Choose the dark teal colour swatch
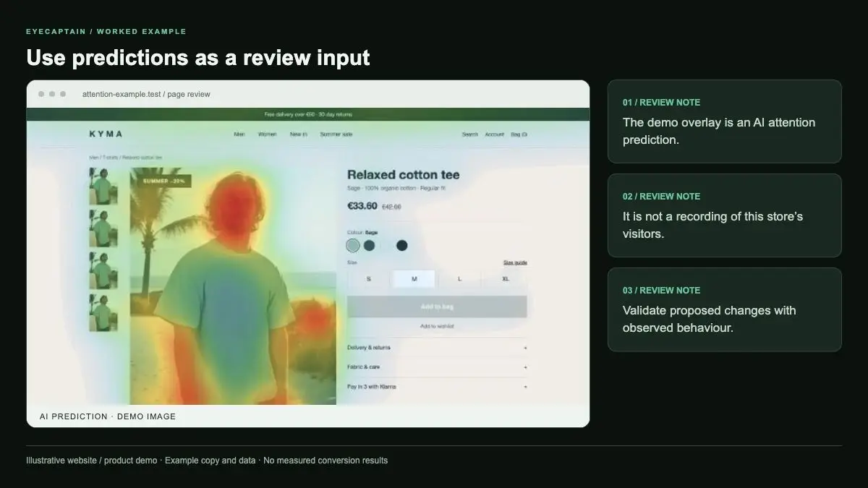 click(x=370, y=245)
